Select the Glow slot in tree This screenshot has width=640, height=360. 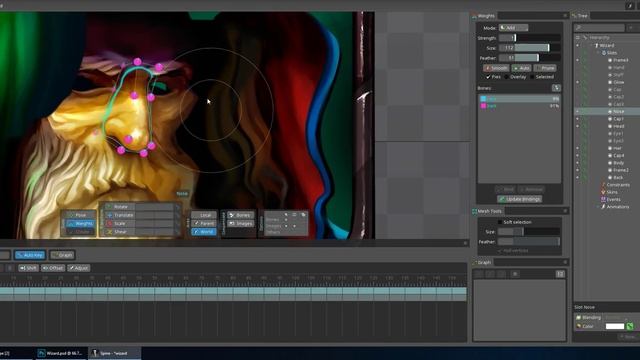click(618, 82)
